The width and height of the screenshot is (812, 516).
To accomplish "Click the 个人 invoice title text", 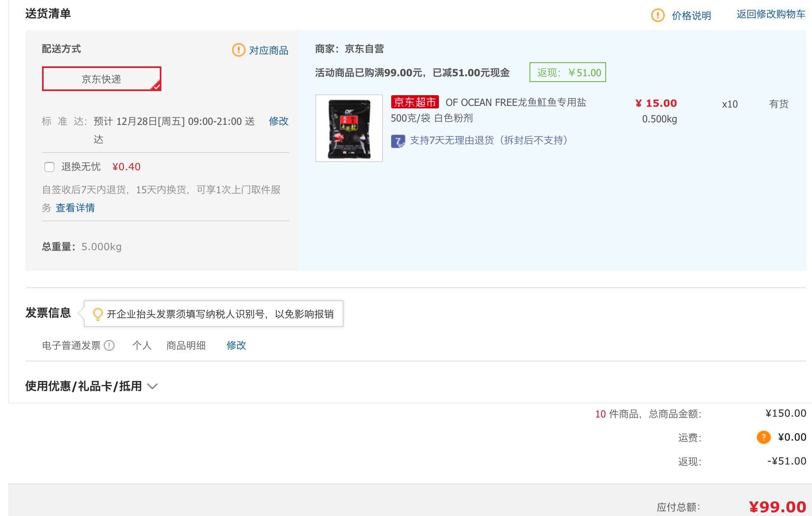I will (x=142, y=345).
